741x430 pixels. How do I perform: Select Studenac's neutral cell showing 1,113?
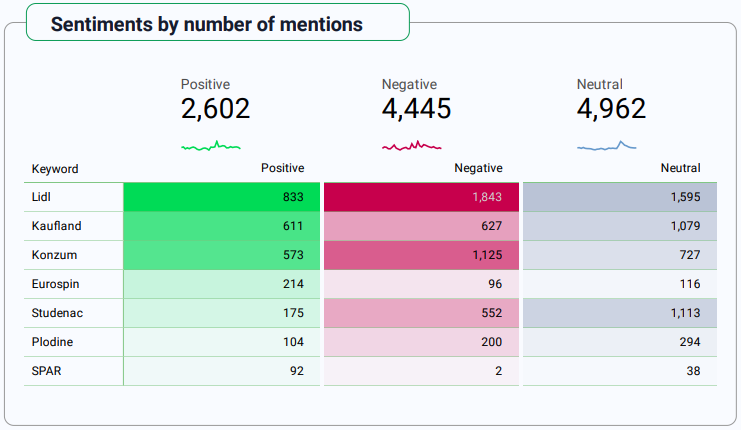(620, 313)
